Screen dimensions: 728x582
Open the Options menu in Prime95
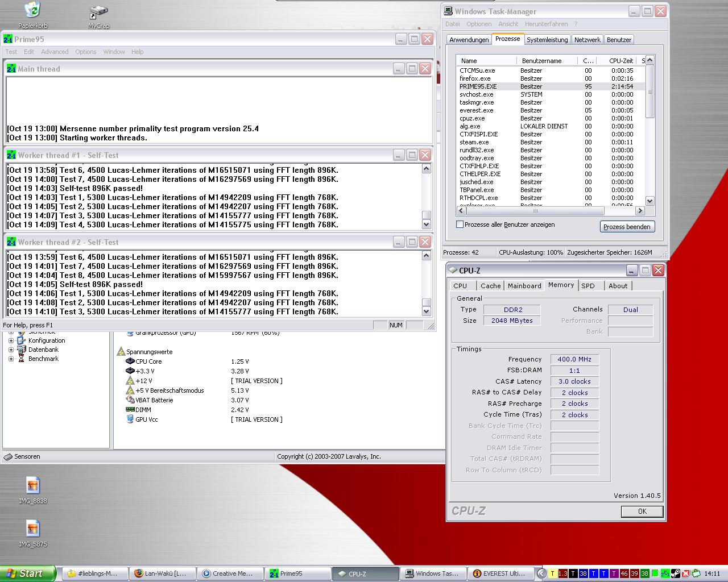[86, 52]
